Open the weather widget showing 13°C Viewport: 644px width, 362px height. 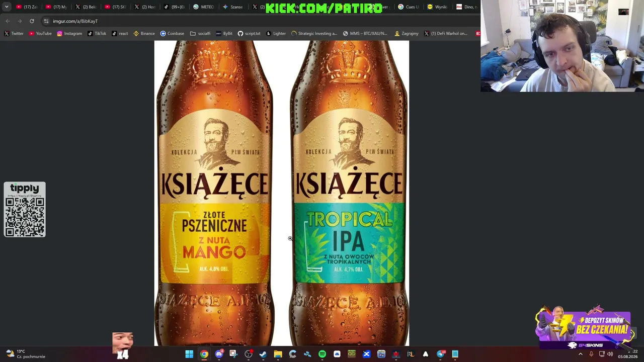click(x=25, y=354)
